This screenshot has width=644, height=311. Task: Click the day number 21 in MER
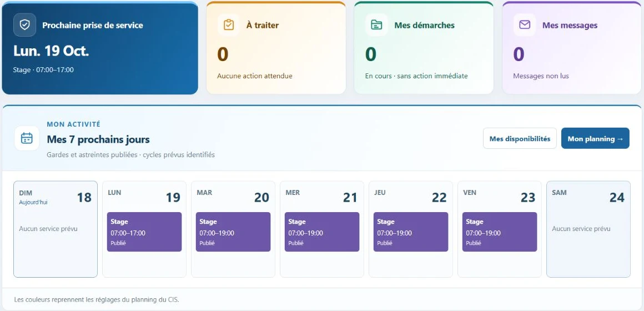[350, 198]
